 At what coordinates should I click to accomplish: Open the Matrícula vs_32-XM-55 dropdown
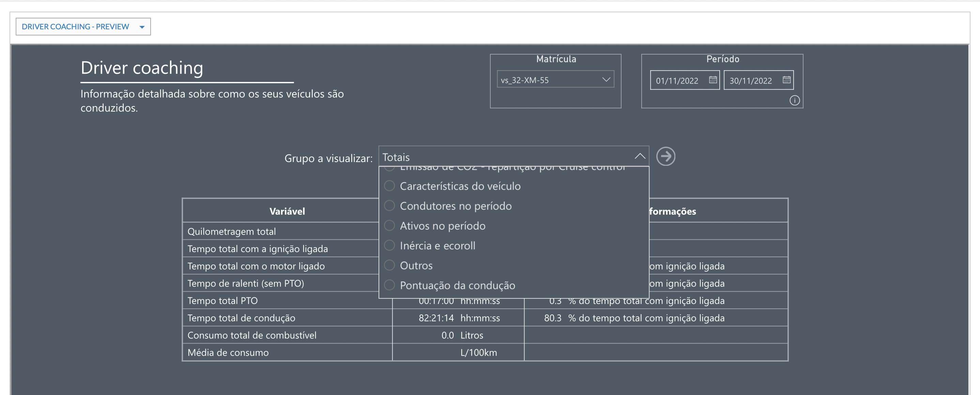555,79
